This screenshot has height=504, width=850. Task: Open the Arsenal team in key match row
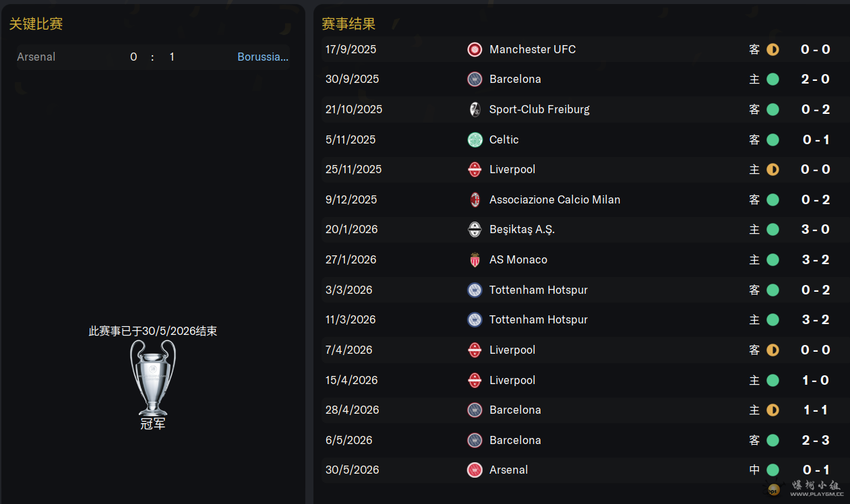[x=36, y=57]
